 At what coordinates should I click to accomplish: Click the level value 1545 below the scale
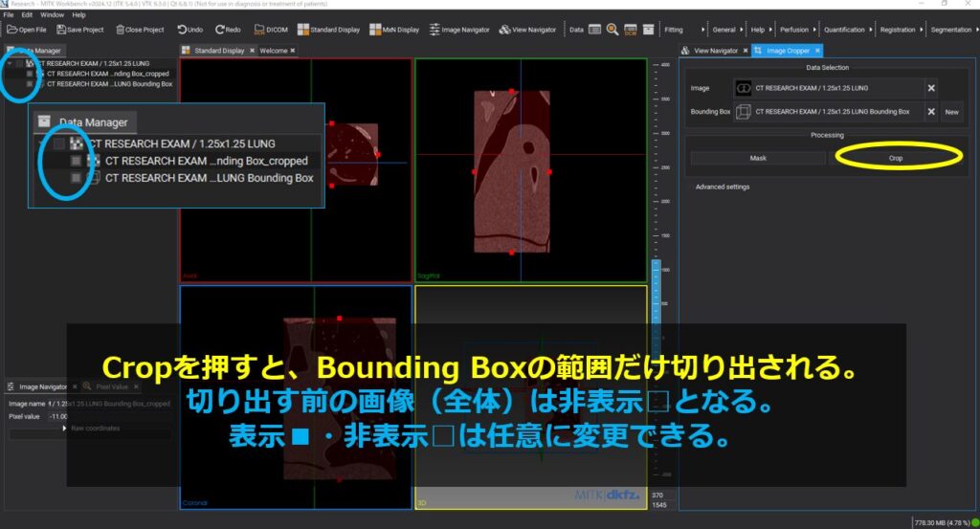click(x=658, y=505)
